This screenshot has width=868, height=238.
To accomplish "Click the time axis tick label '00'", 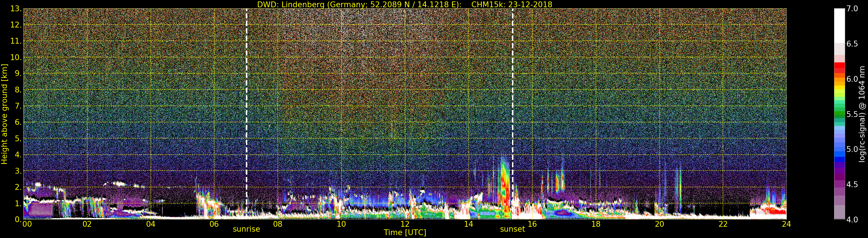I will (27, 224).
